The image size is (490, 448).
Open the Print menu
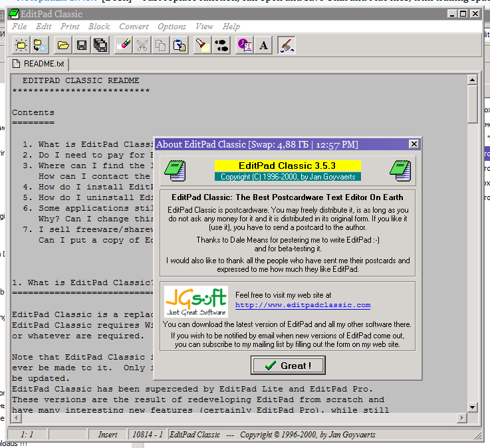tap(70, 27)
